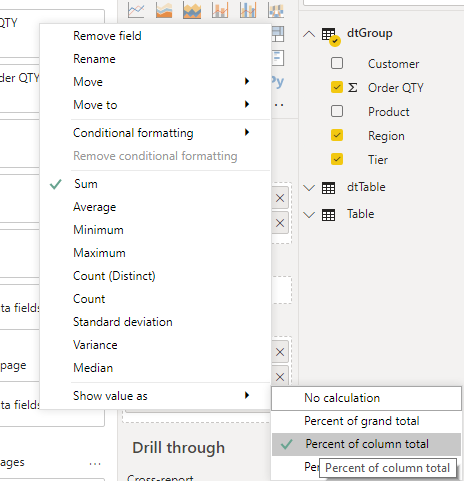The image size is (464, 481).
Task: Select the line and clustered column chart icon
Action: click(248, 10)
